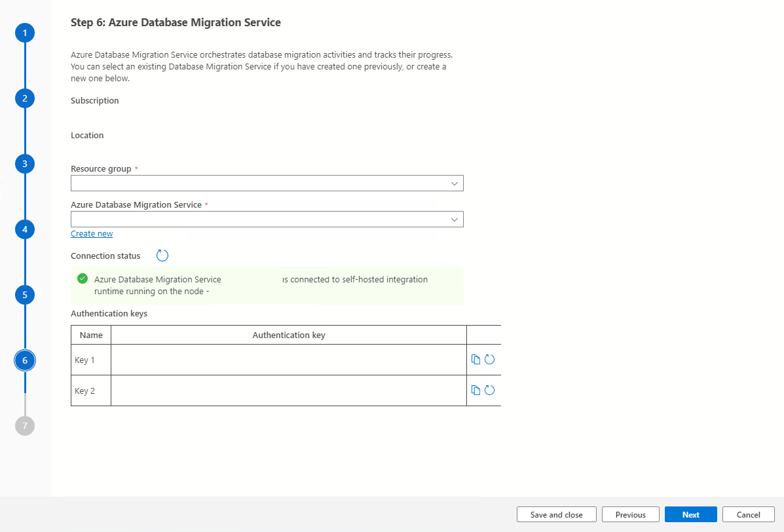Return to step 2 of the migration wizard

point(24,98)
